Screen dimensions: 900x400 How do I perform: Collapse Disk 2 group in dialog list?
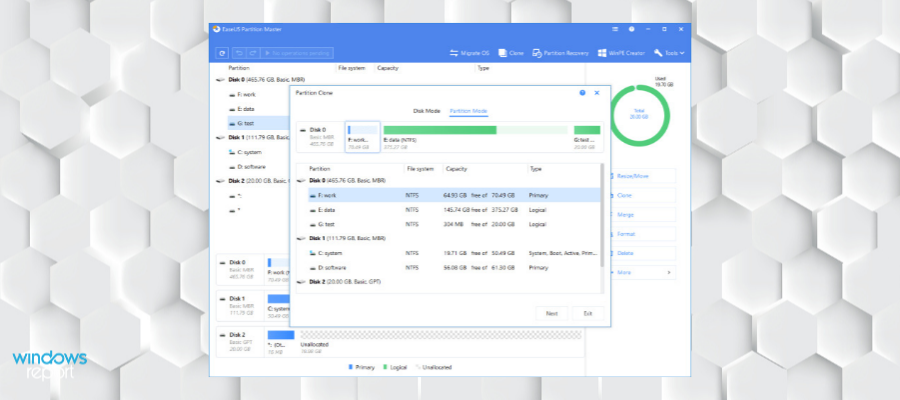301,282
